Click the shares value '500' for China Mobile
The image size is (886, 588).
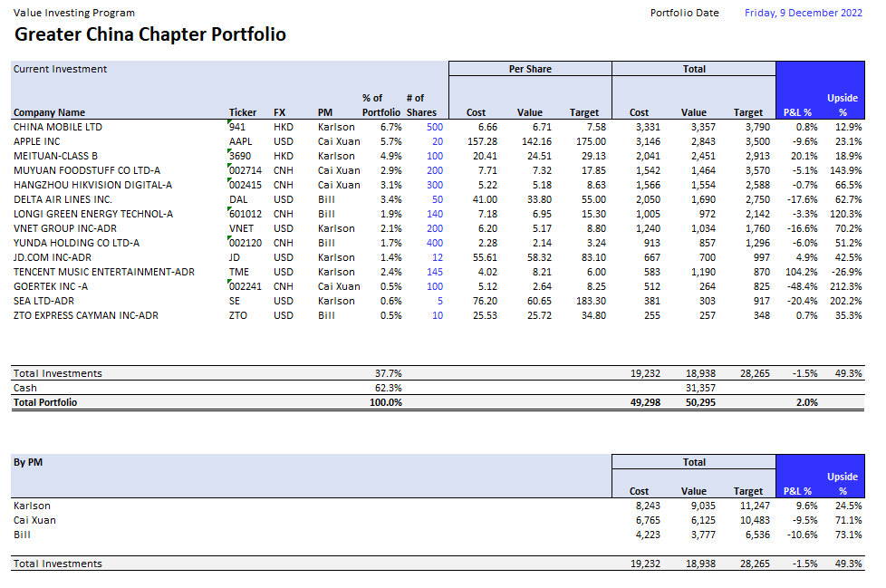click(x=435, y=127)
